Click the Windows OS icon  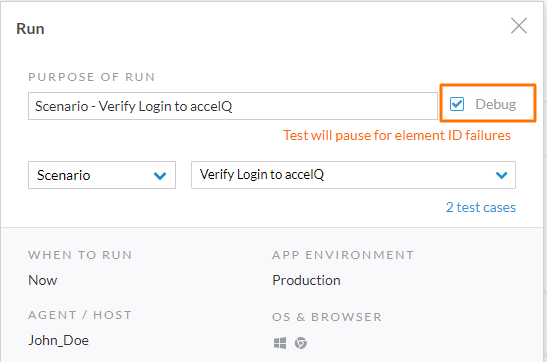[280, 343]
